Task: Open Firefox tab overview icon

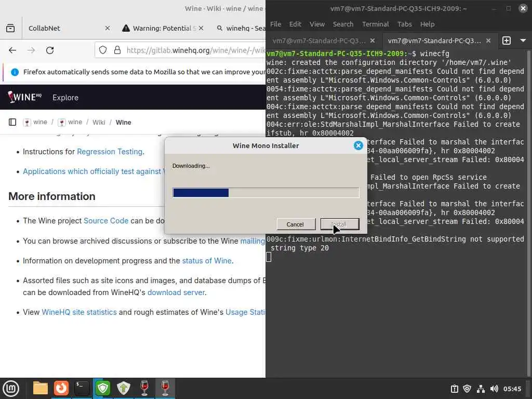Action: click(x=10, y=28)
